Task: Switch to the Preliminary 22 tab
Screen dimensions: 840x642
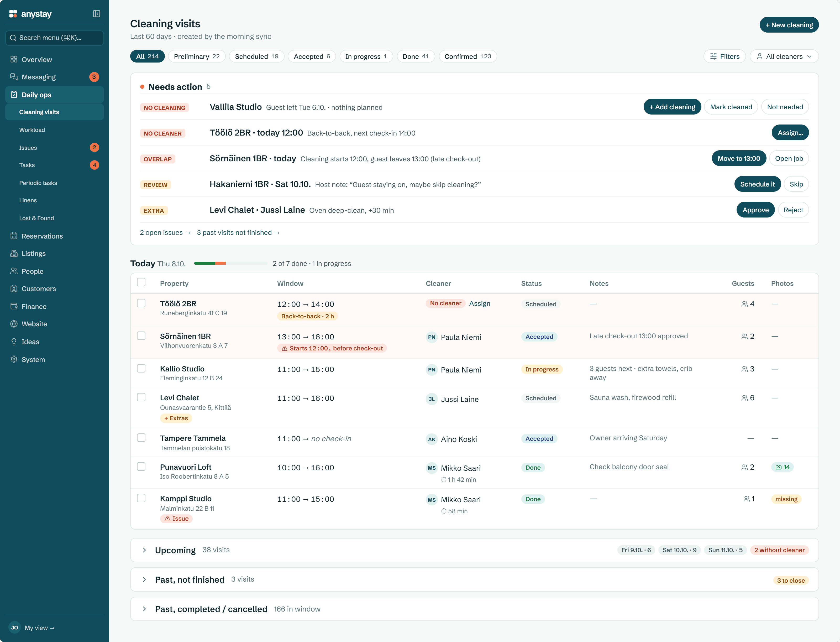Action: [x=197, y=56]
